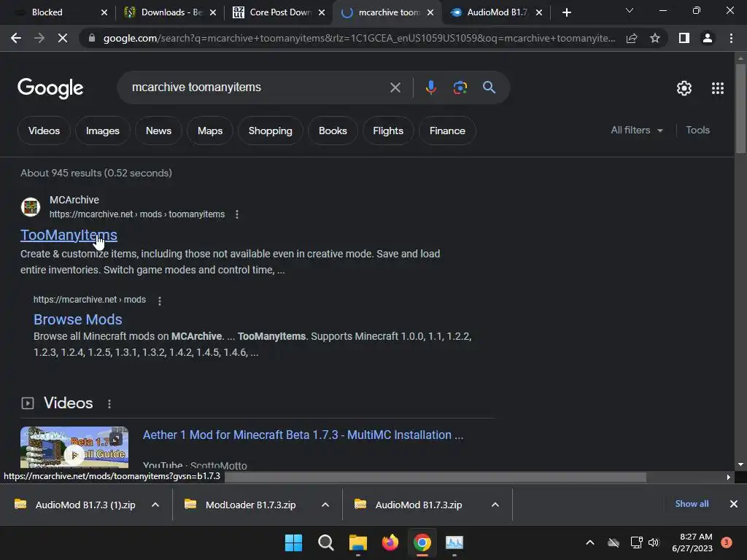747x560 pixels.
Task: Open AudioMod B1.7.3.zip download
Action: [x=409, y=505]
